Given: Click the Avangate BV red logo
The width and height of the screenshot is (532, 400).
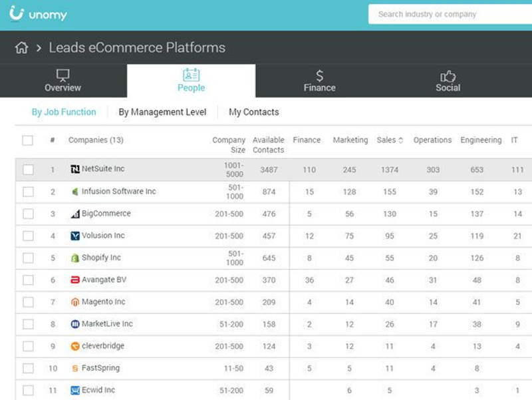Looking at the screenshot, I should [x=75, y=280].
